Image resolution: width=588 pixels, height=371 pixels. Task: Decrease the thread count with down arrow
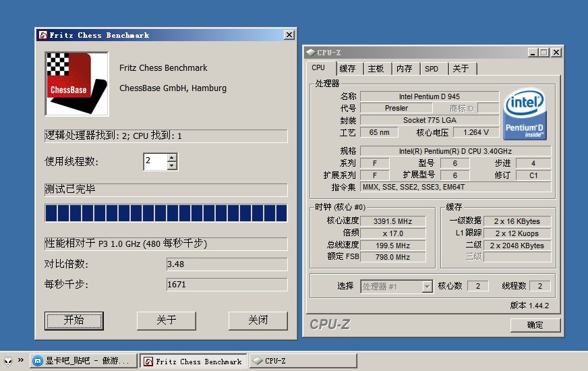[x=172, y=165]
